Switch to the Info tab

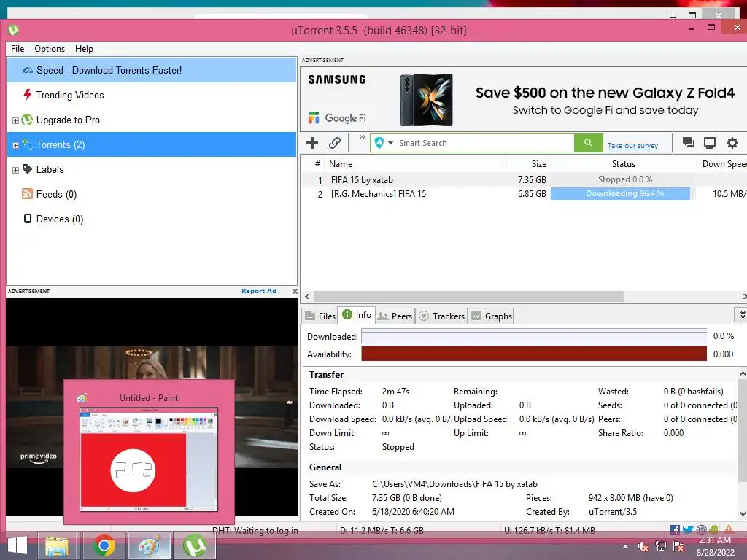[x=356, y=315]
